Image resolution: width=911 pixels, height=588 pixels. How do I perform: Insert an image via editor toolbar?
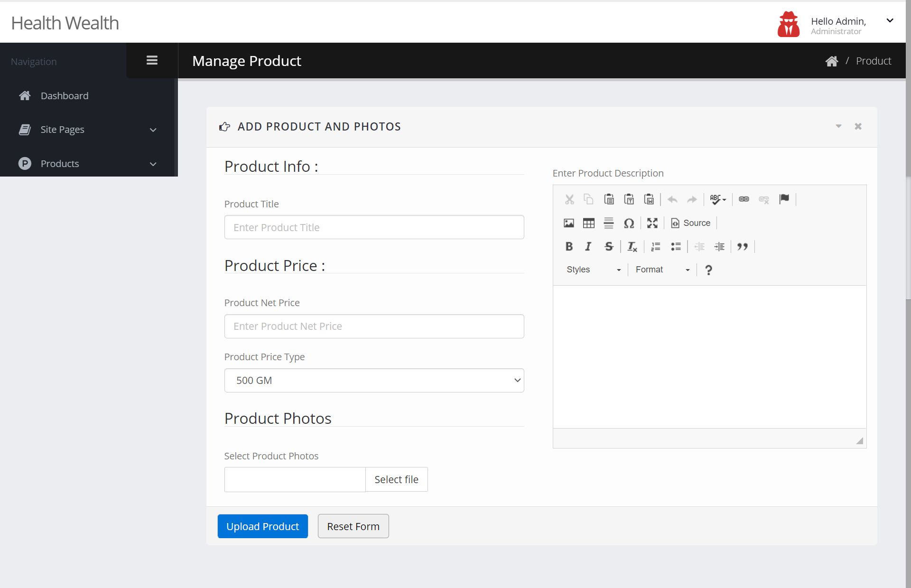568,223
